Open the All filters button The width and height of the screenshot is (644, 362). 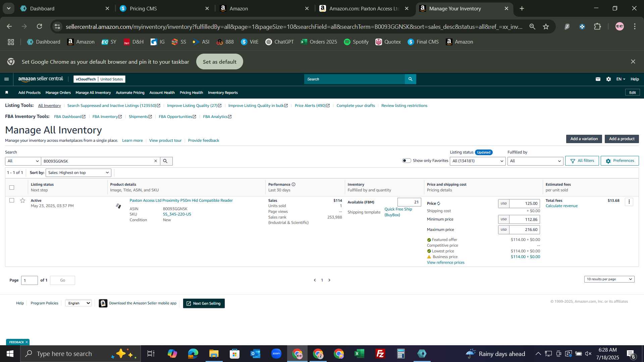pos(582,161)
